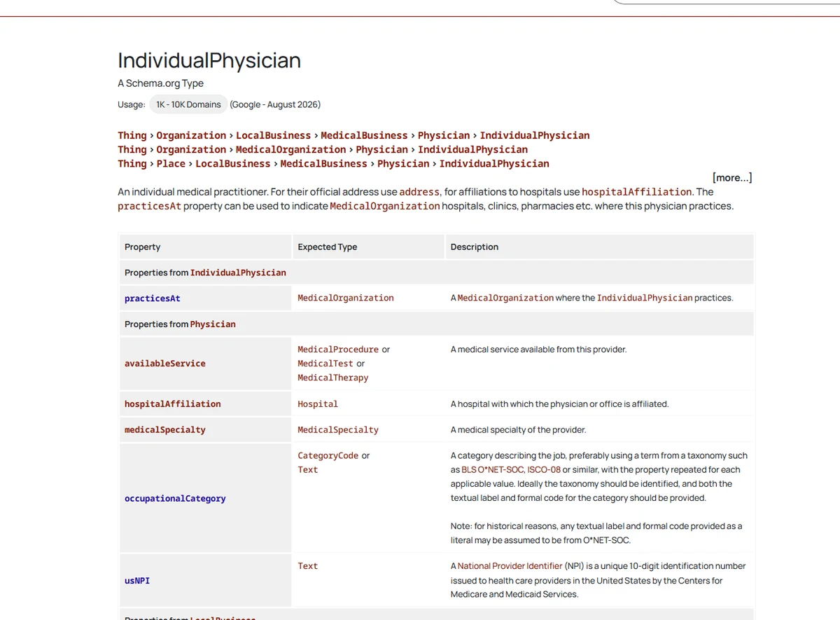The width and height of the screenshot is (840, 620).
Task: Open the availableService property link
Action: (165, 364)
